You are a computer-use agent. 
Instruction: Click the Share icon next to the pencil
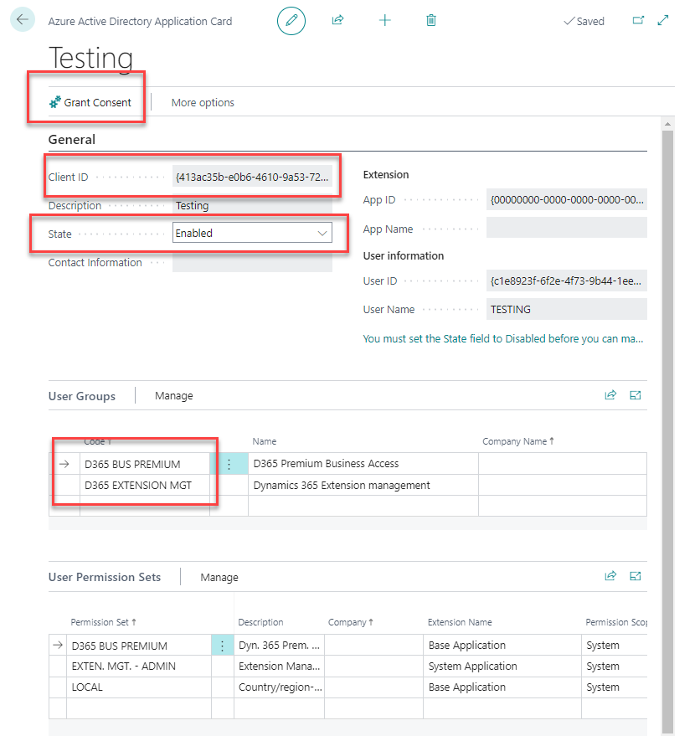(x=337, y=20)
